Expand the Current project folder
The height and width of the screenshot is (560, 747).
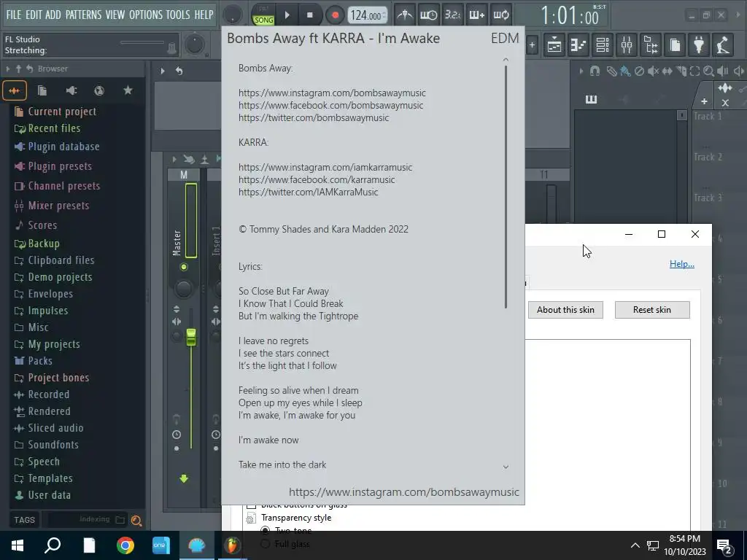pyautogui.click(x=55, y=112)
